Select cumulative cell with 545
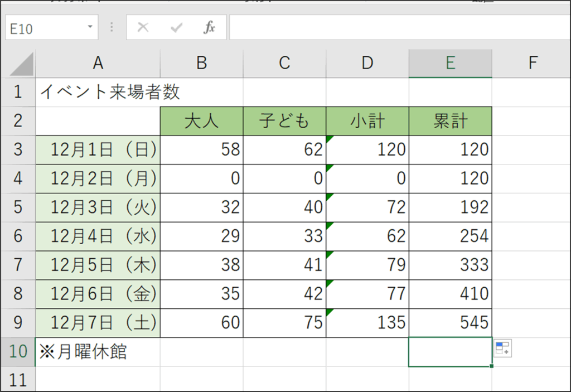571x392 pixels. [451, 323]
